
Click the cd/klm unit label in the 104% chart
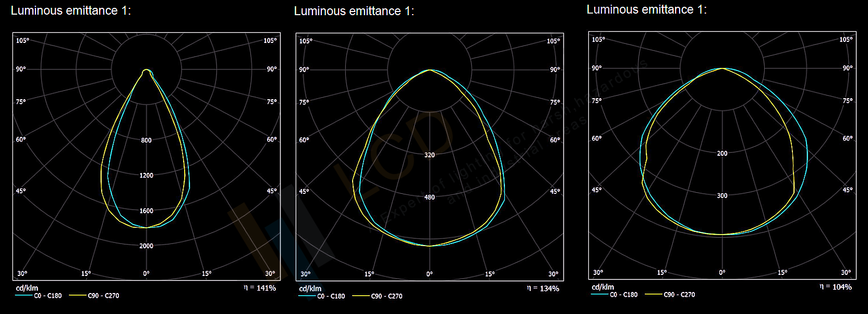click(602, 287)
